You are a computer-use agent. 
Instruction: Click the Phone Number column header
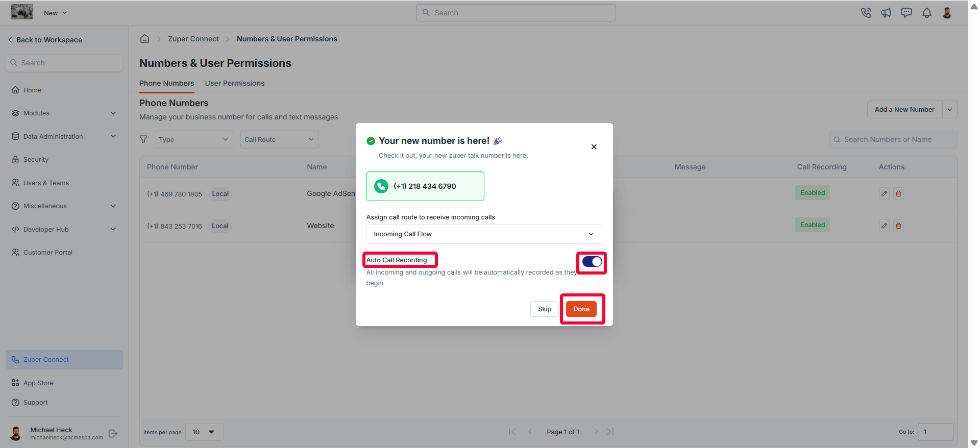[x=173, y=167]
